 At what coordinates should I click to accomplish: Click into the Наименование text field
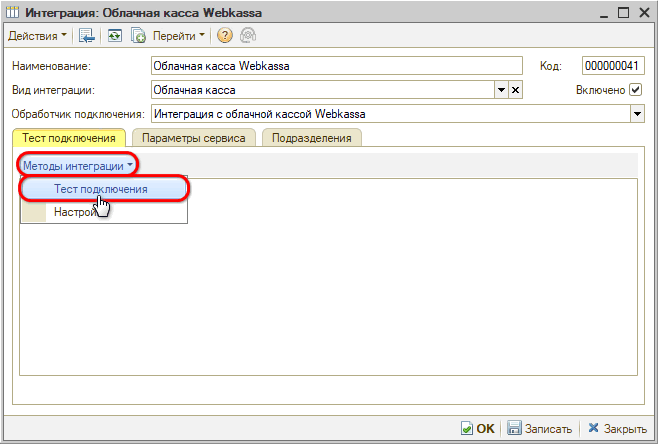[335, 66]
